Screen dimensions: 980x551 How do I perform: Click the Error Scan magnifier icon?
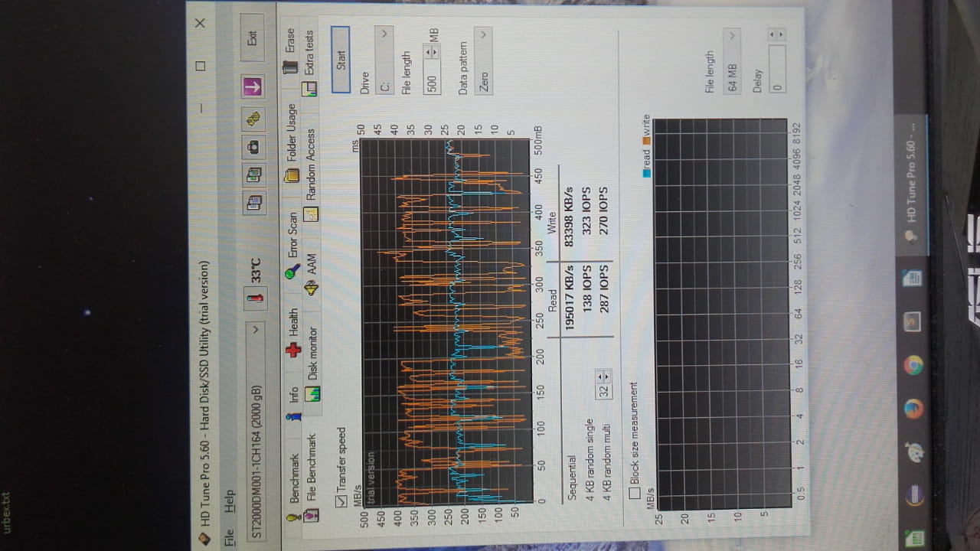tap(292, 273)
